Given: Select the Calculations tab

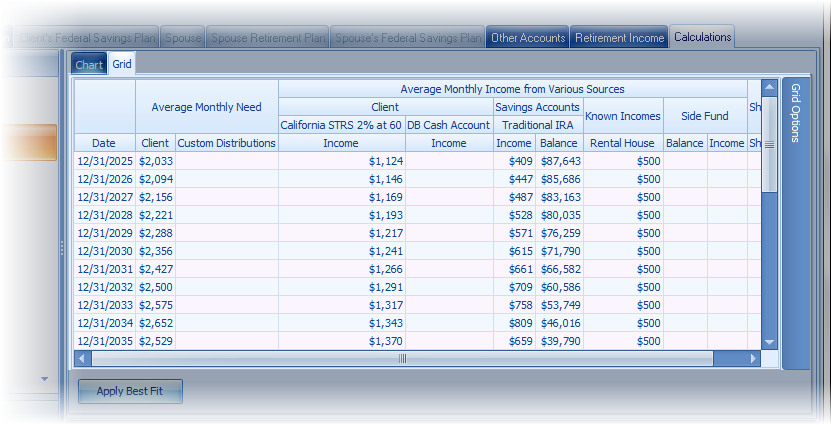Looking at the screenshot, I should coord(702,38).
